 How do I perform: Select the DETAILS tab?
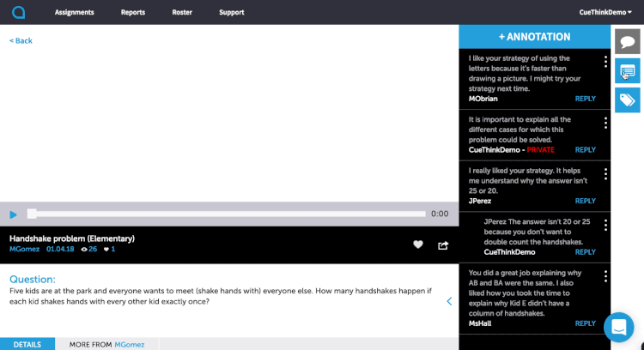27,344
